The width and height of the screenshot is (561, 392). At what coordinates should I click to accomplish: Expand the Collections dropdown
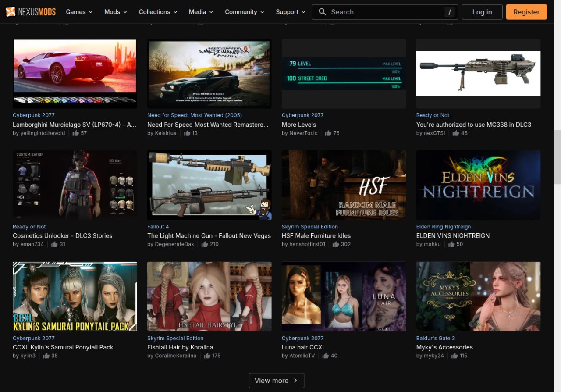[x=158, y=12]
